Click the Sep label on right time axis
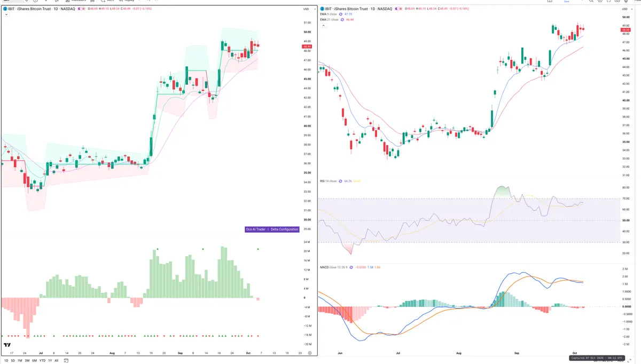641x364 pixels. 516,353
